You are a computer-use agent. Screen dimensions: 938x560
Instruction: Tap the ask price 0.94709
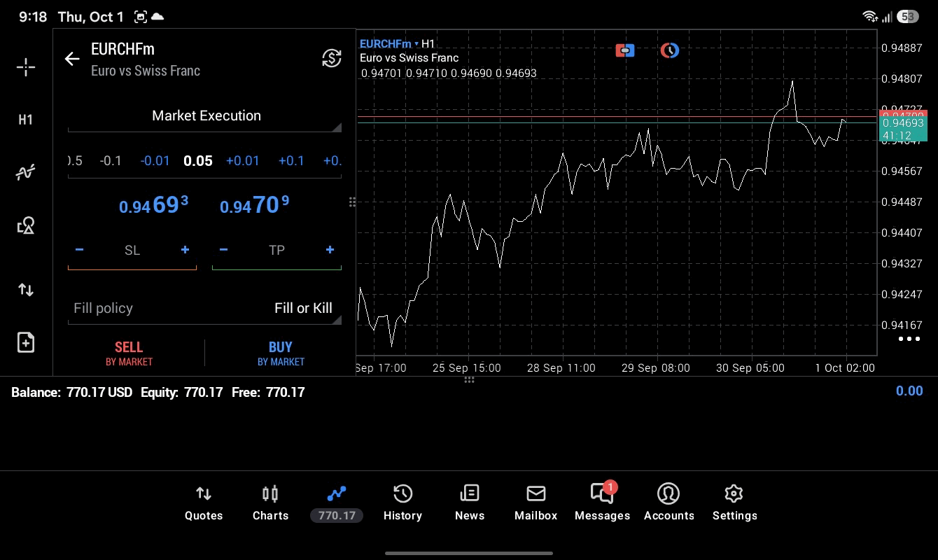[x=254, y=205]
